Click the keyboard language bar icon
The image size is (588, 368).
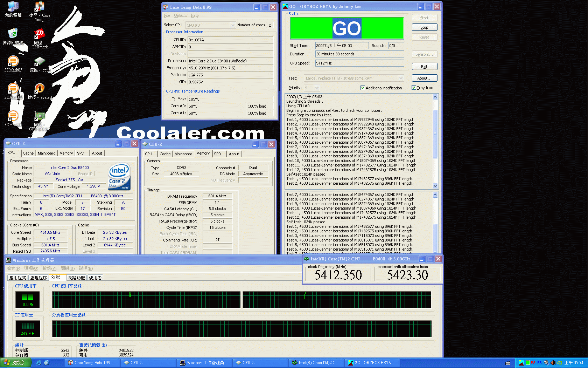[x=508, y=363]
